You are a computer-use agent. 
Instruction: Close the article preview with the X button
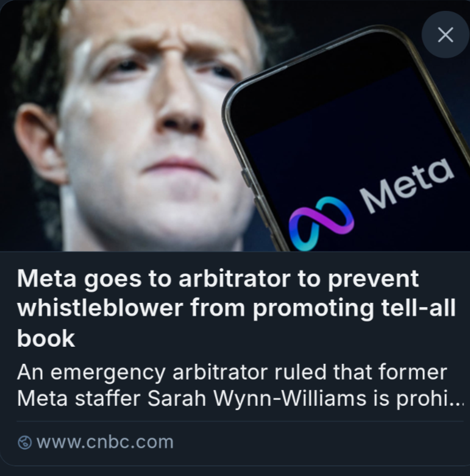point(445,35)
